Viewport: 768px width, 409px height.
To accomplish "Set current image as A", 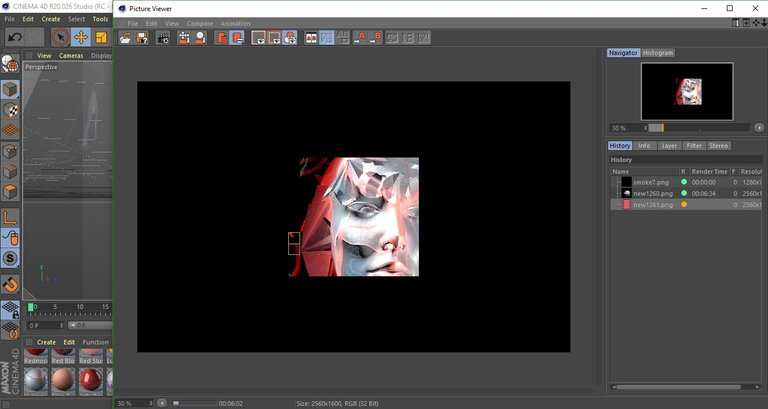I will (x=359, y=38).
